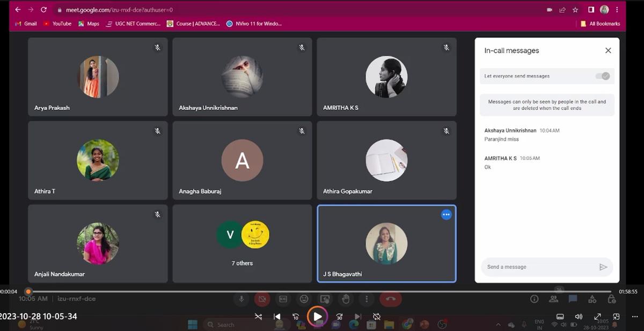Click the send message arrow icon
The height and width of the screenshot is (331, 644).
[603, 267]
